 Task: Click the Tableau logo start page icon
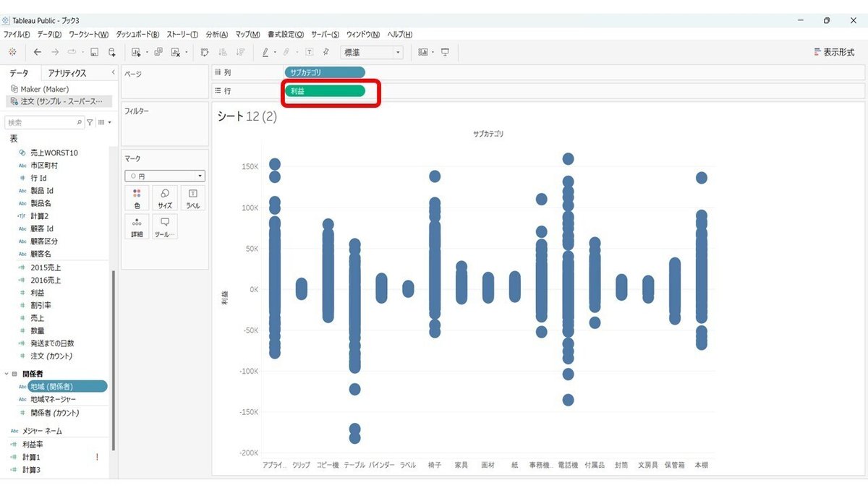click(x=12, y=52)
